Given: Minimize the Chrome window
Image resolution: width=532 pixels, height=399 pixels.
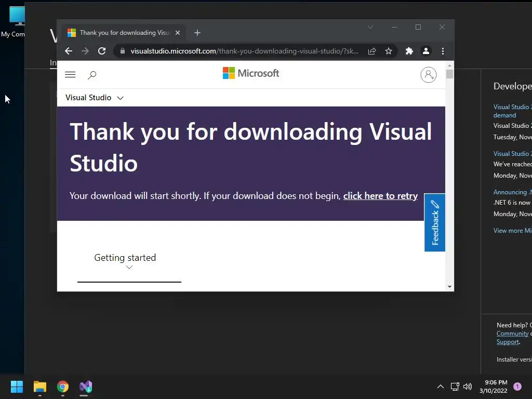Looking at the screenshot, I should [x=394, y=27].
